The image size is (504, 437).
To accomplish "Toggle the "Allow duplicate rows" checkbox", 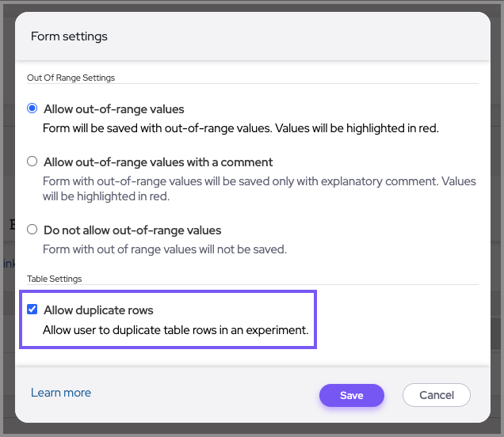I will pos(32,310).
